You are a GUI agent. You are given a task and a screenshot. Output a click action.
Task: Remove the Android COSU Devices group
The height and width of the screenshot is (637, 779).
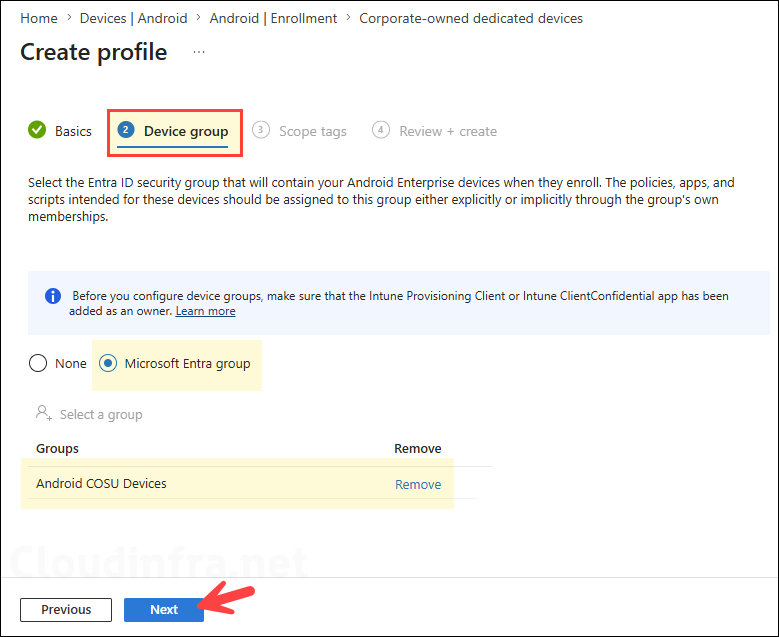418,484
